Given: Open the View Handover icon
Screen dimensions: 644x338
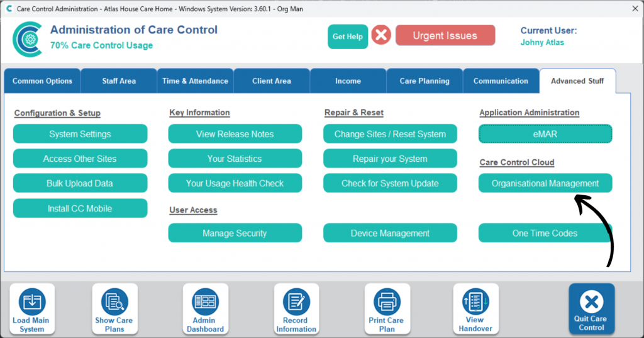Looking at the screenshot, I should pos(475,309).
